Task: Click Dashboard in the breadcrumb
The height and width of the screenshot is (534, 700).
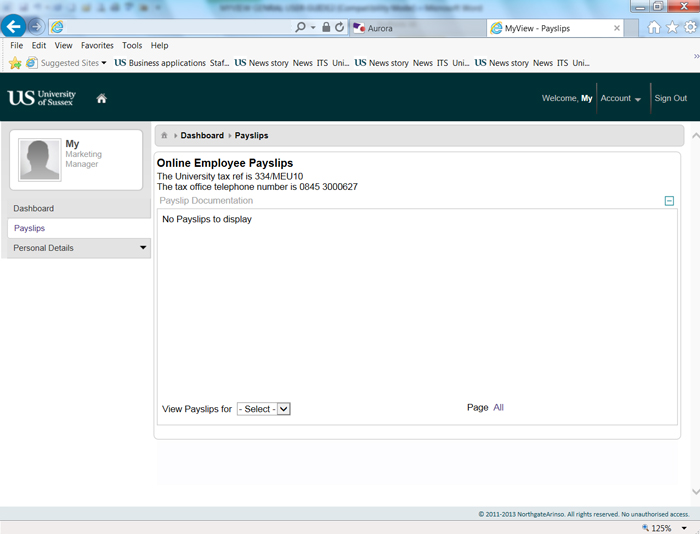Action: tap(202, 135)
